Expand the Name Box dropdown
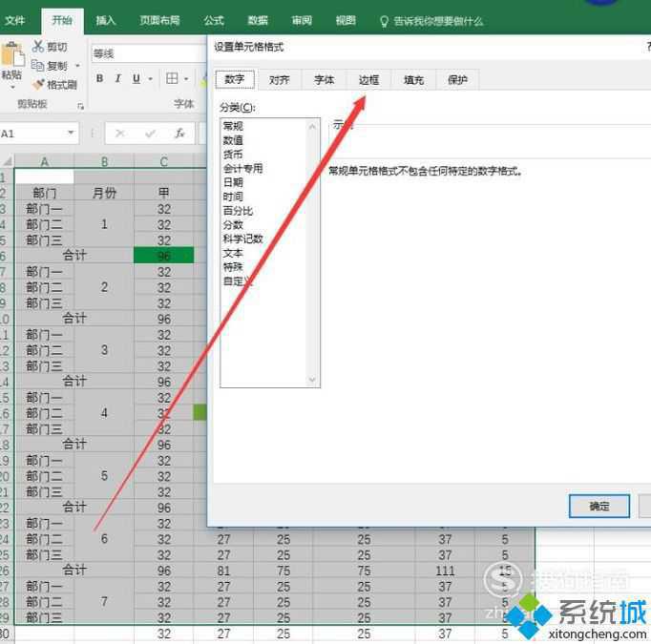The image size is (651, 644). pyautogui.click(x=71, y=133)
